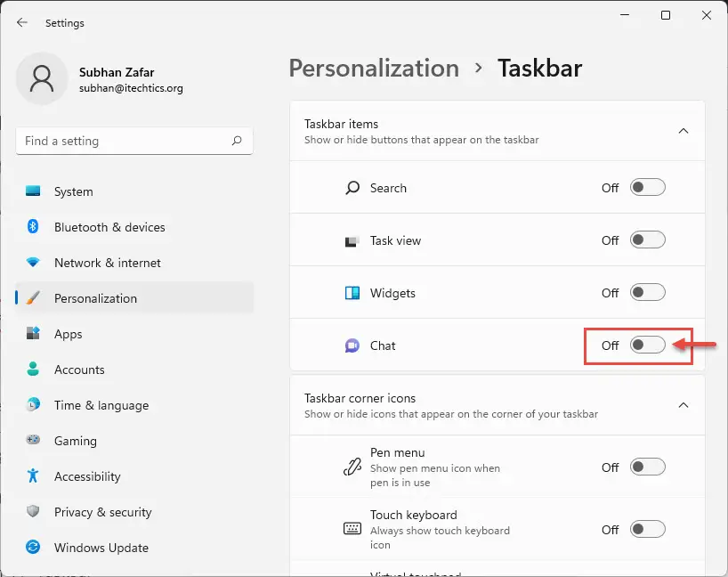Collapse the Taskbar corner icons chevron
The image size is (728, 577).
pos(684,405)
